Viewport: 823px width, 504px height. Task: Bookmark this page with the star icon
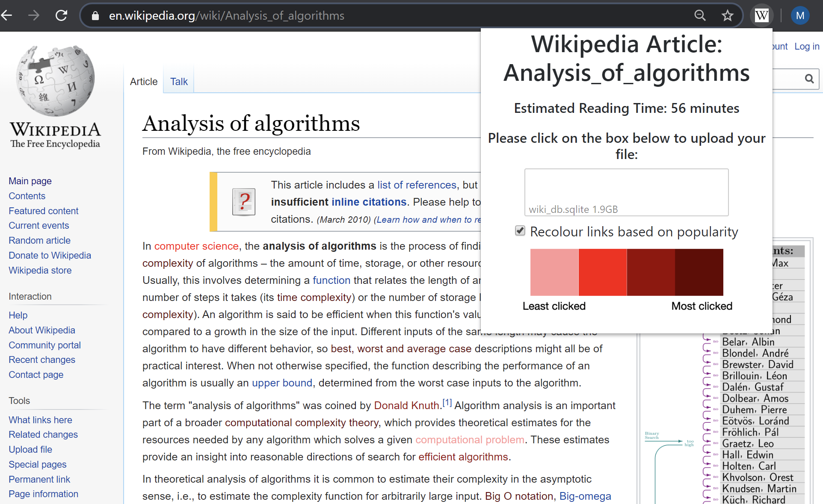point(727,15)
